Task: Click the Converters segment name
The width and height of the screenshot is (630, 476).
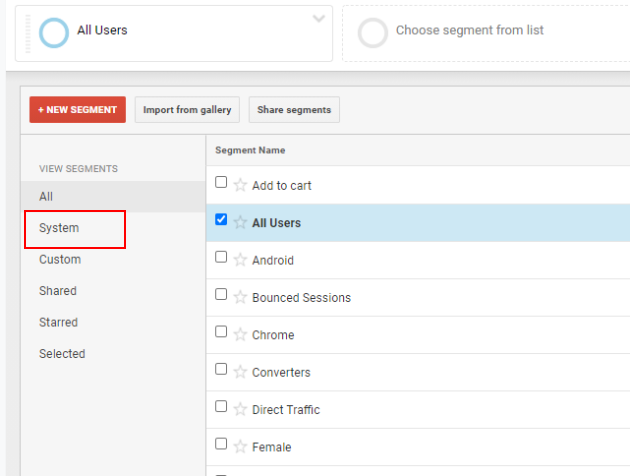Action: tap(281, 372)
